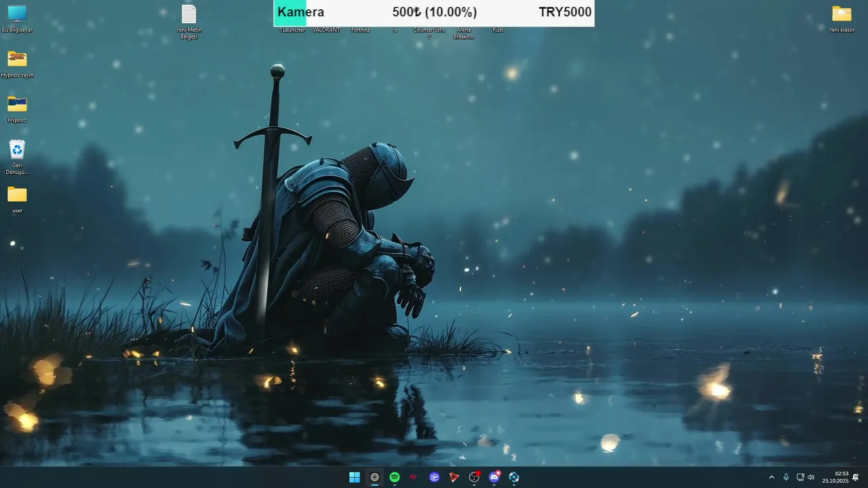This screenshot has height=488, width=868.
Task: Select the HYpnoz desktop folder icon
Action: click(17, 110)
